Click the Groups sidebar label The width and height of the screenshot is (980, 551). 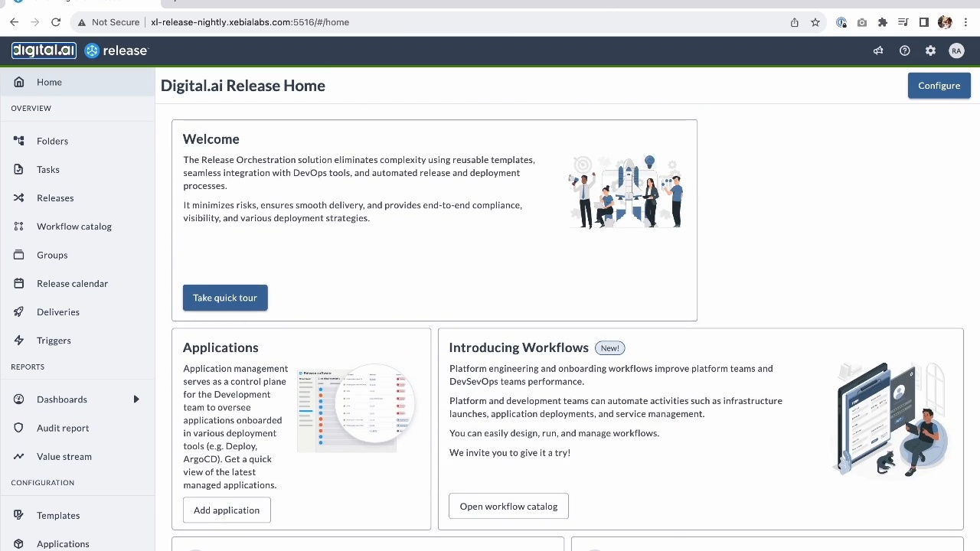click(52, 255)
